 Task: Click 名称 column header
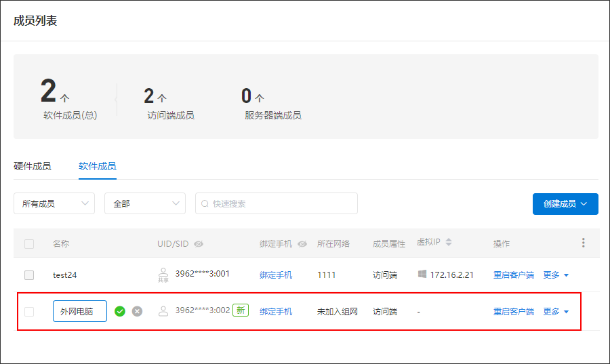coord(61,244)
